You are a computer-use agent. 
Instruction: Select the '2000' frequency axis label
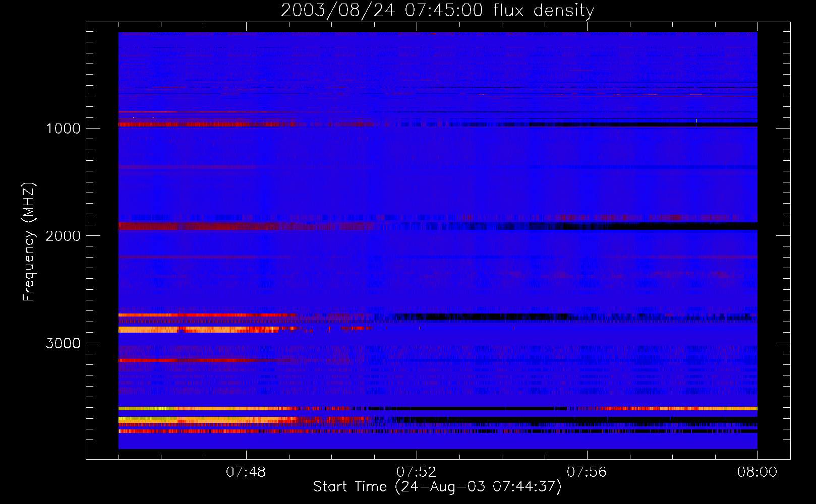(x=63, y=236)
